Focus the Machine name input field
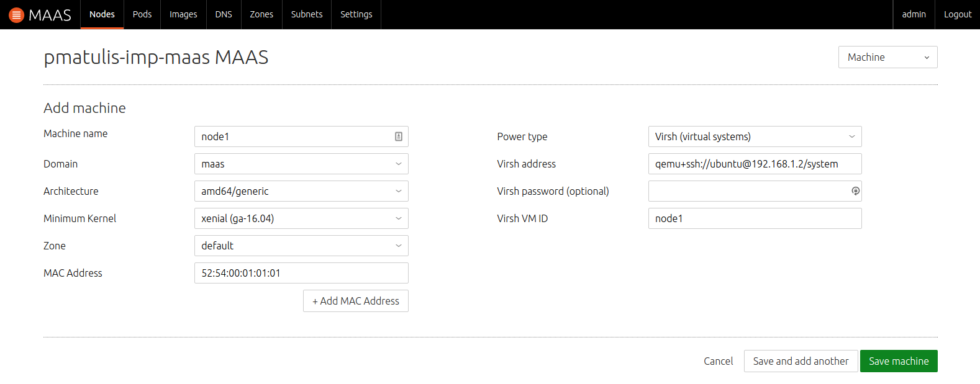Image resolution: width=980 pixels, height=384 pixels. (x=301, y=136)
